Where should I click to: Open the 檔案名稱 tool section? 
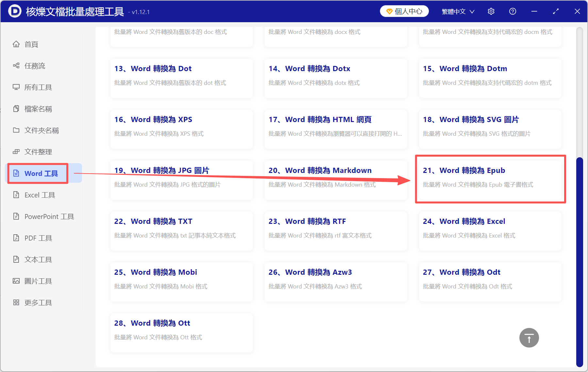point(38,109)
